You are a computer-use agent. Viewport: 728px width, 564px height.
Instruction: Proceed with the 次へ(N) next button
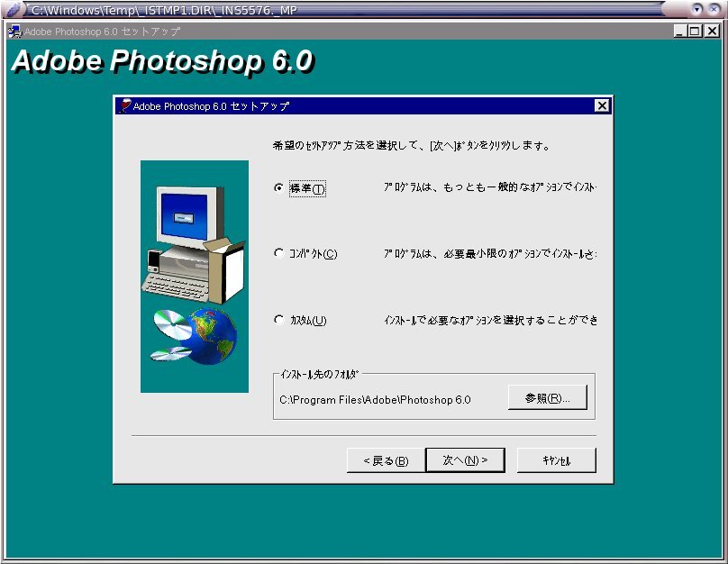click(465, 460)
